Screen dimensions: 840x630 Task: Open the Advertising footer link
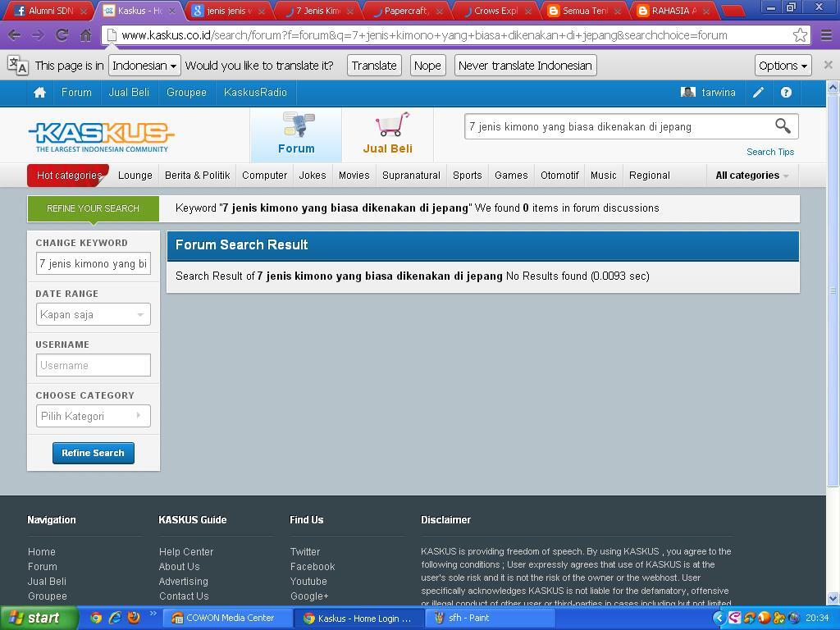coord(183,582)
